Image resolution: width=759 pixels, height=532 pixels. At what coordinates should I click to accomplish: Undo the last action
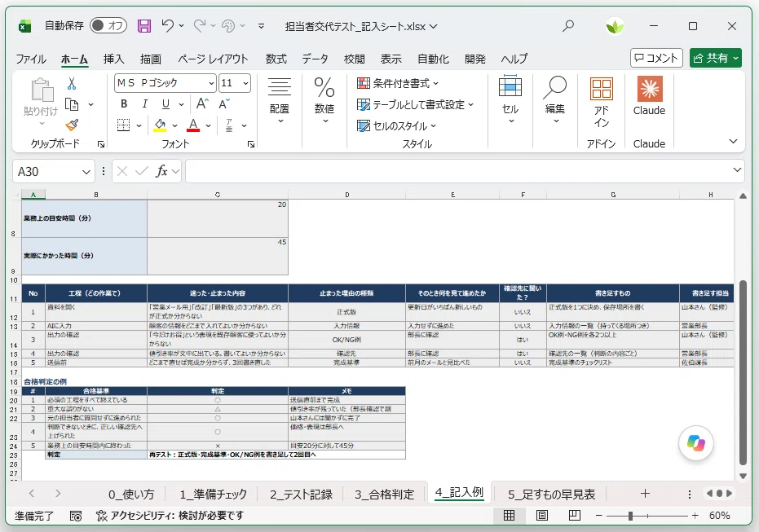[167, 25]
